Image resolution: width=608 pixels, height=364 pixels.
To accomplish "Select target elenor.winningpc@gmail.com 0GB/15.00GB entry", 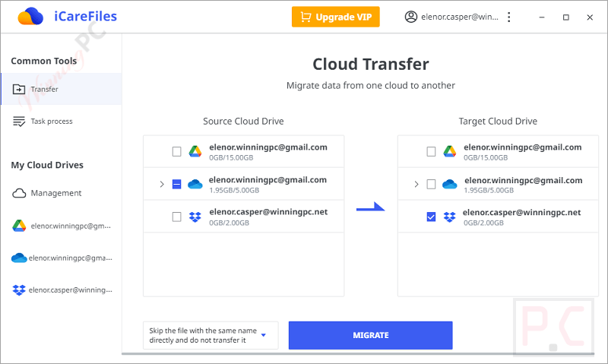I will click(523, 151).
